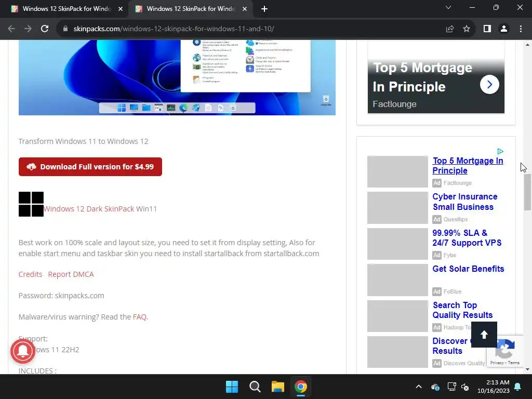This screenshot has height=399, width=532.
Task: Click the scroll-to-top arrow button
Action: tap(484, 335)
